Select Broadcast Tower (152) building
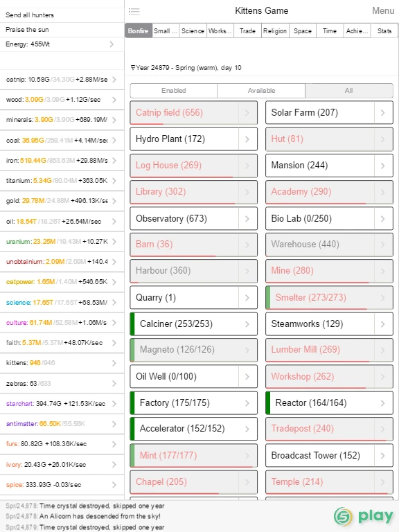The width and height of the screenshot is (399, 532). (320, 455)
